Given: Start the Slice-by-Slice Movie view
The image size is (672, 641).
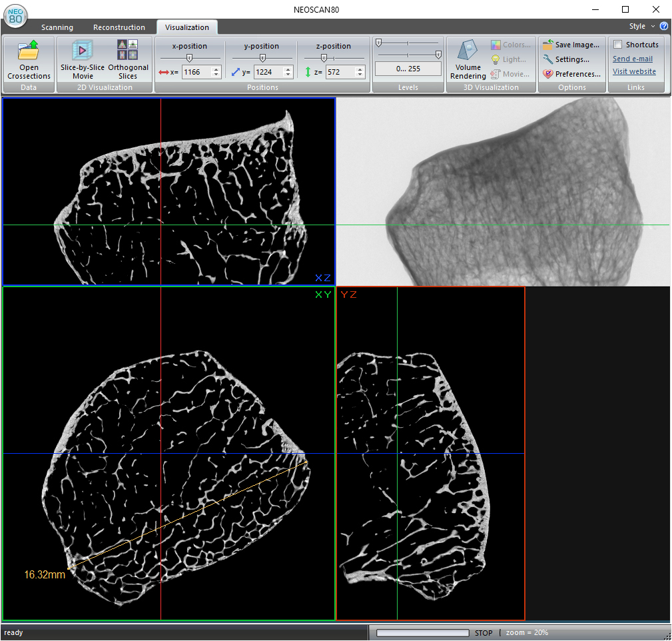Looking at the screenshot, I should [x=83, y=51].
